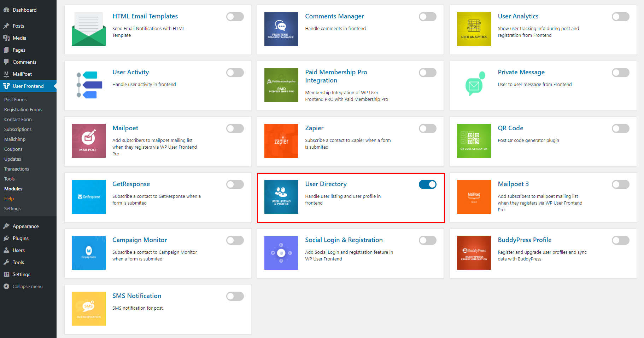
Task: Click the orange Help submenu link
Action: (9, 199)
